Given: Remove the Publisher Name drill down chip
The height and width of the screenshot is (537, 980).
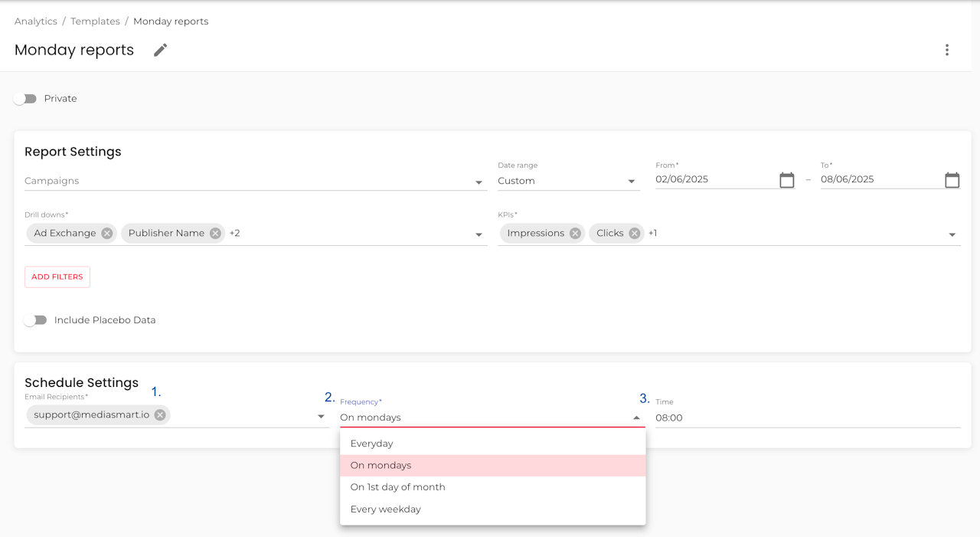Looking at the screenshot, I should point(215,233).
